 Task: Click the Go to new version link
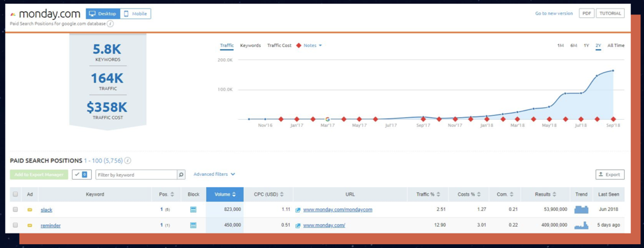(x=554, y=14)
